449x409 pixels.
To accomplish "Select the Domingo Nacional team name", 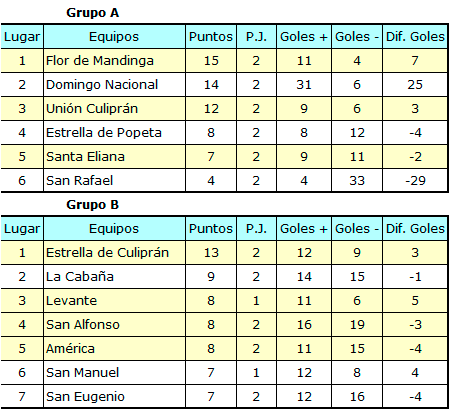I will (102, 84).
